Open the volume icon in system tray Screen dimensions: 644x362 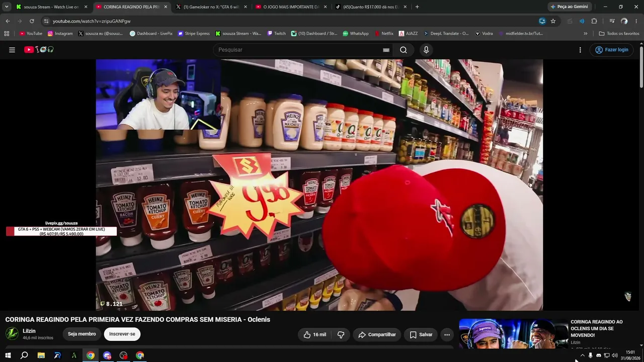click(615, 355)
